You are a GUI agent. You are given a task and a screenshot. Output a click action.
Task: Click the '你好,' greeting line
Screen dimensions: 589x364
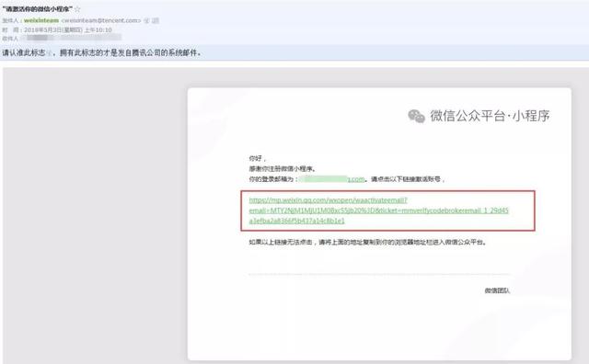[258, 158]
